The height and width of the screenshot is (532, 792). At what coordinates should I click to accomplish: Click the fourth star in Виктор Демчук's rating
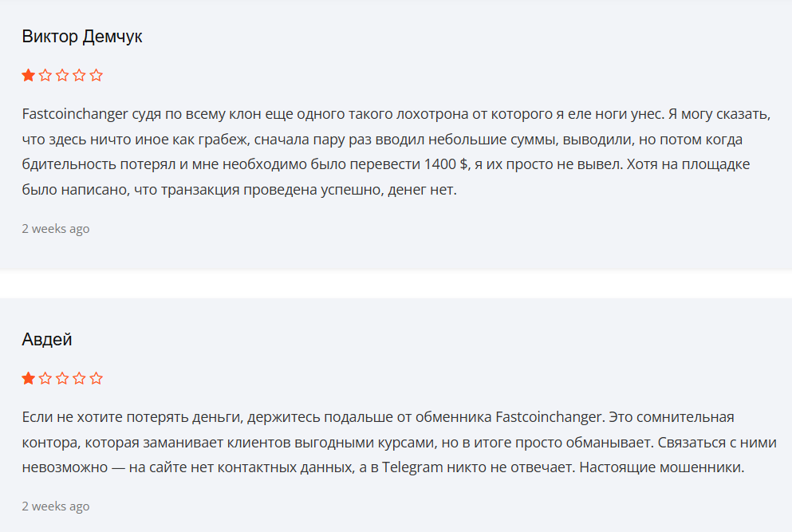coord(79,75)
